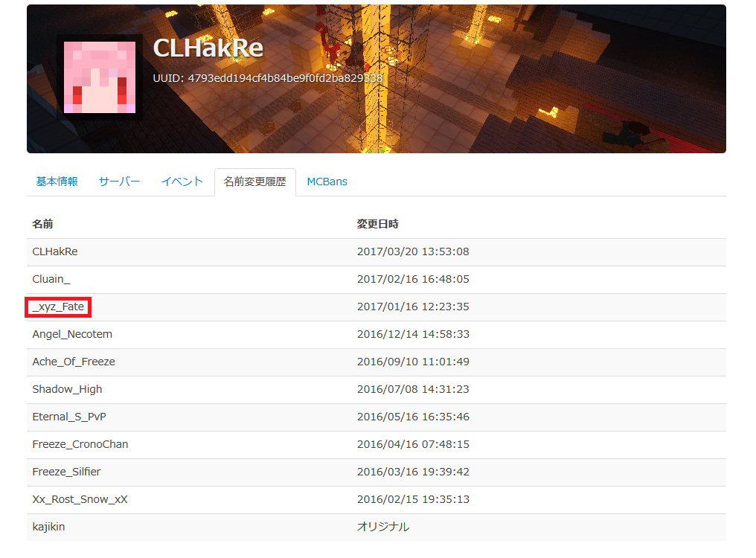Screen dimensions: 756x558
Task: Select the 名前変更履歴 tab
Action: tap(255, 182)
